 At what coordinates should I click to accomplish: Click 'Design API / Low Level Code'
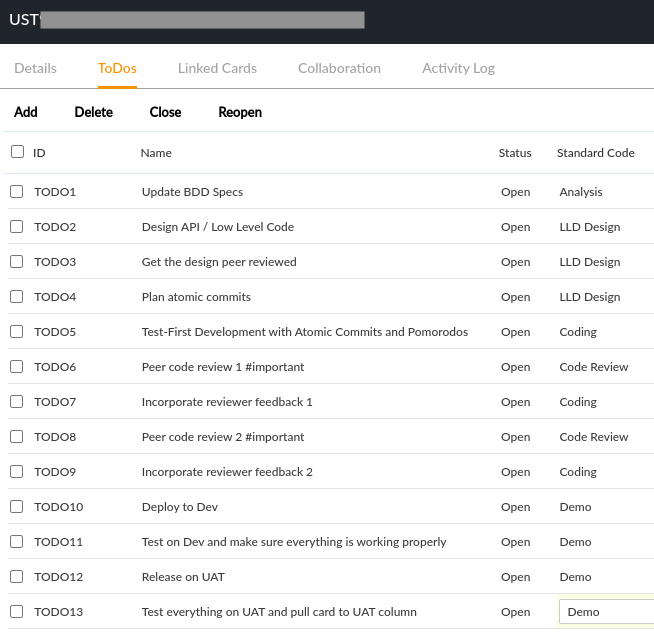point(218,227)
